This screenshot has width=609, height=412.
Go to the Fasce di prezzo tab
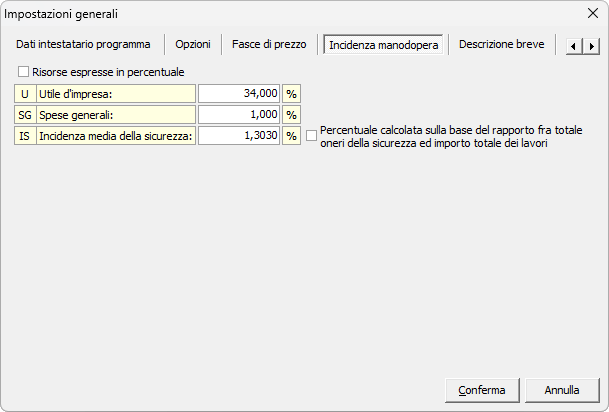coord(269,45)
